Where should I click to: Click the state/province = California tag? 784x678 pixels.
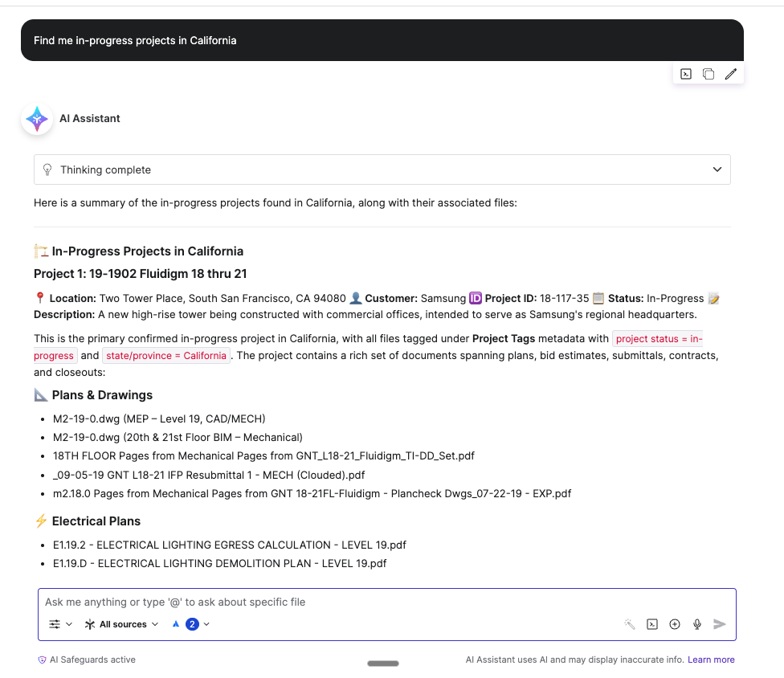click(x=166, y=355)
